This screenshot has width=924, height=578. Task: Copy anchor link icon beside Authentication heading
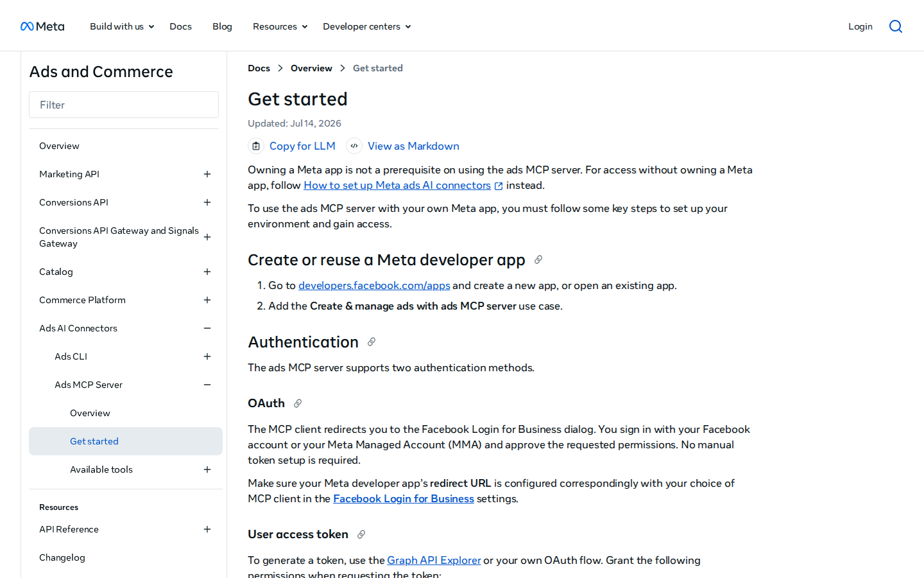[372, 342]
